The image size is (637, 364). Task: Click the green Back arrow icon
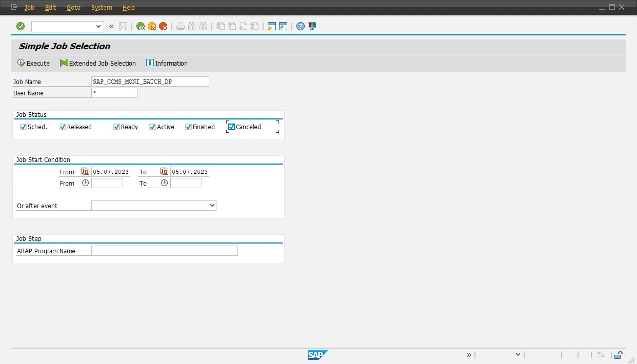pyautogui.click(x=141, y=26)
